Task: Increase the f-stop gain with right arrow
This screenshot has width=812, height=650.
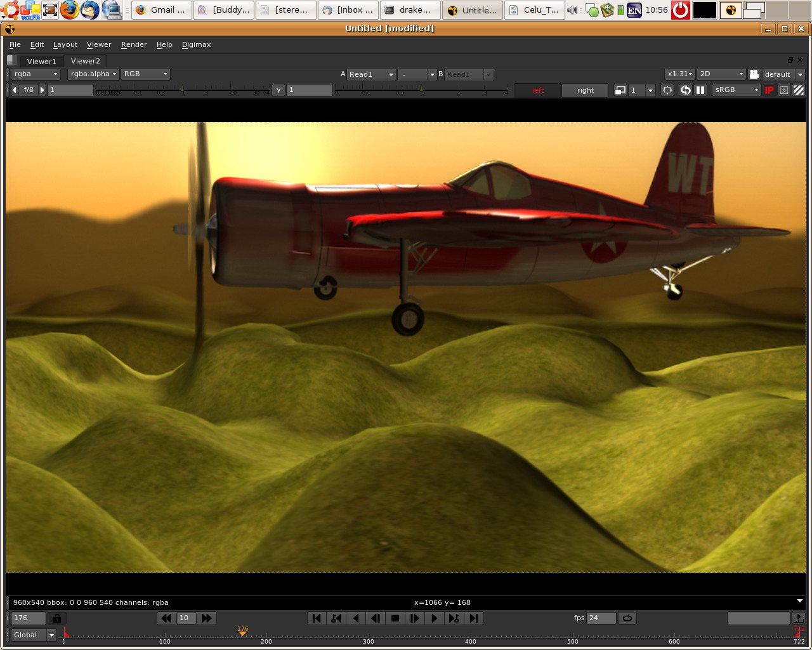Action: pos(43,90)
